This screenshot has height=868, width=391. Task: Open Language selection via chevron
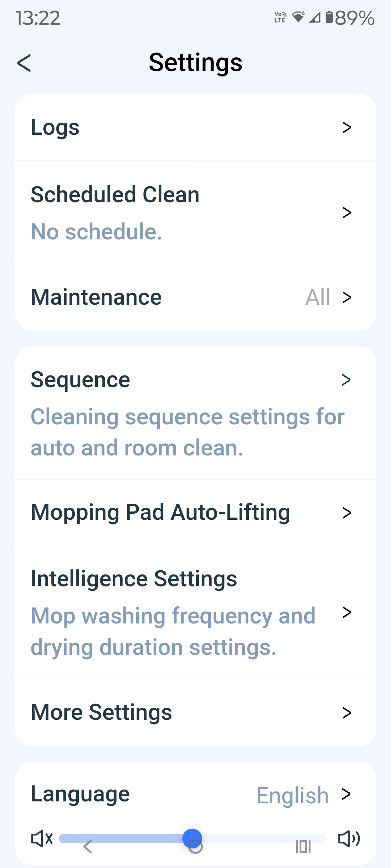pos(346,794)
